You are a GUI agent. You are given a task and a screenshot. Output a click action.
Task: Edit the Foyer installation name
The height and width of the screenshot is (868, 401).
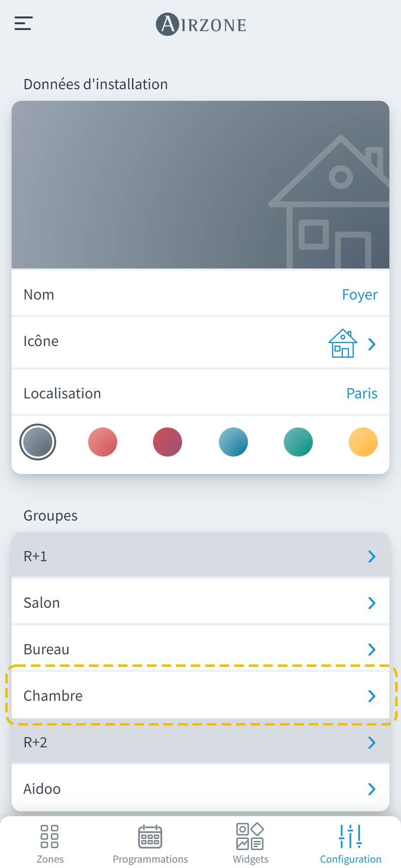pos(359,295)
